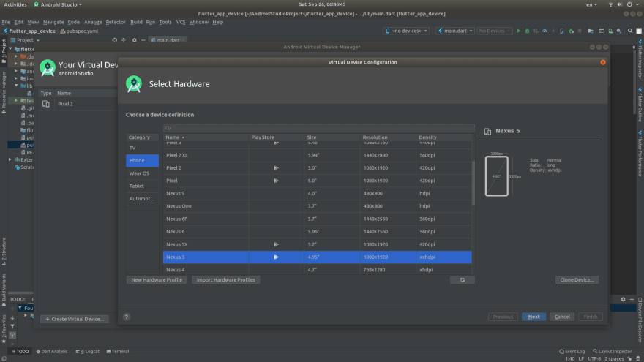The width and height of the screenshot is (644, 362).
Task: Click the Debug bug icon in toolbar
Action: 527,31
